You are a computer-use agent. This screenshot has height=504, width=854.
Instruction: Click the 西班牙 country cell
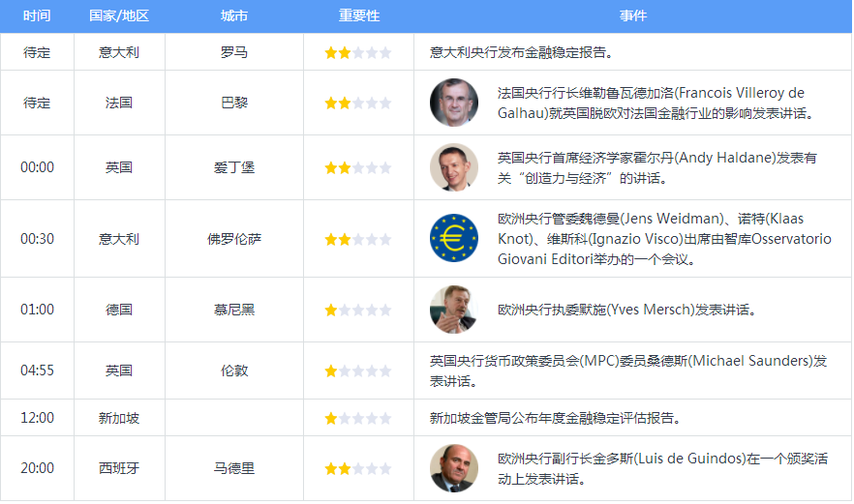tap(119, 468)
